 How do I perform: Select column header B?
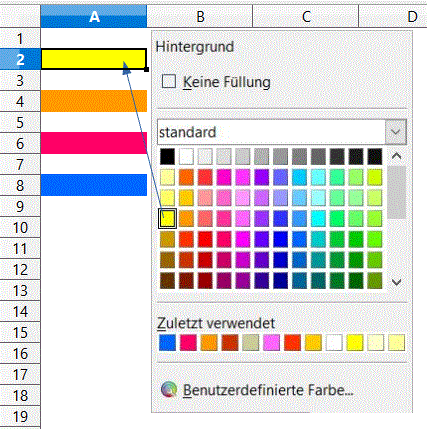pos(200,16)
